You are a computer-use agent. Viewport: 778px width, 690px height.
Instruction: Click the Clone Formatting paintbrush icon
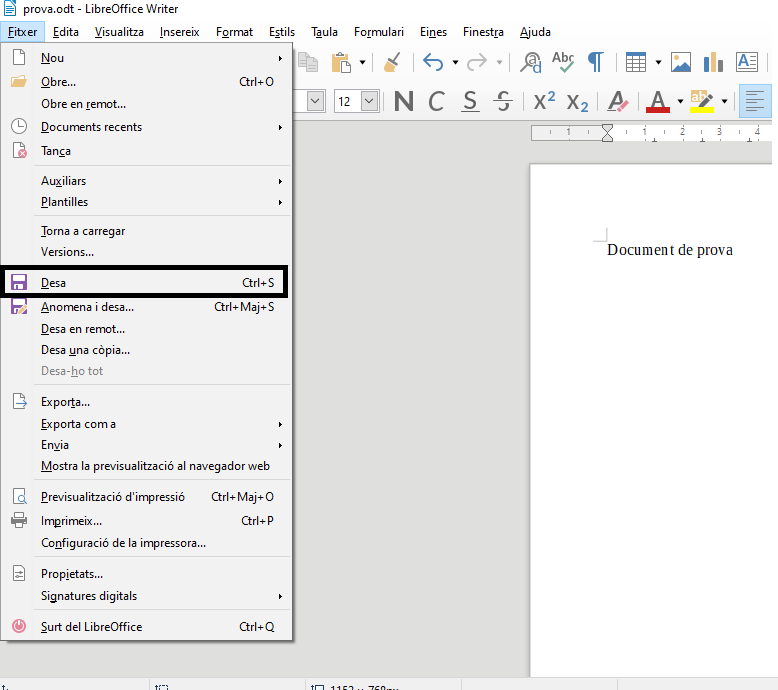click(x=392, y=63)
